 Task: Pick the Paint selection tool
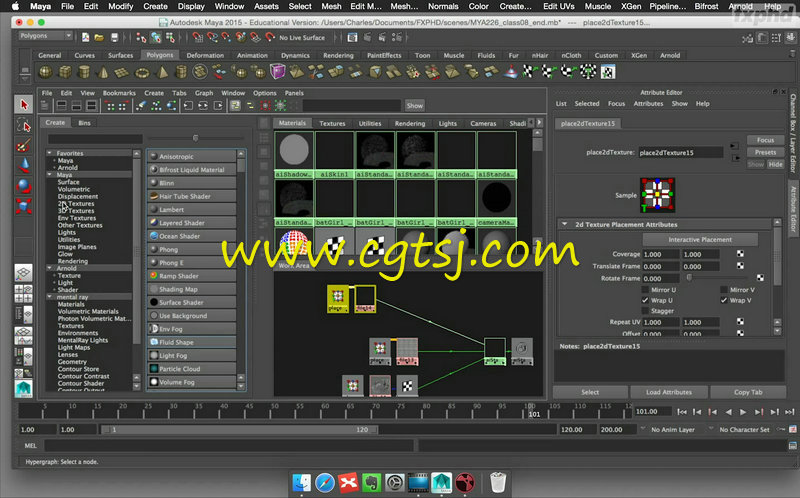click(x=23, y=145)
